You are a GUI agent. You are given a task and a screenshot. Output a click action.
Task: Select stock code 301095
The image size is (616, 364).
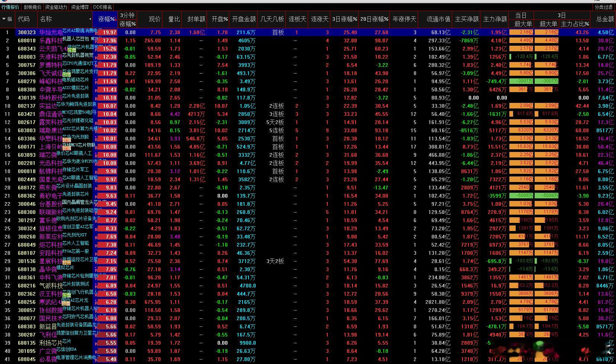point(27,351)
